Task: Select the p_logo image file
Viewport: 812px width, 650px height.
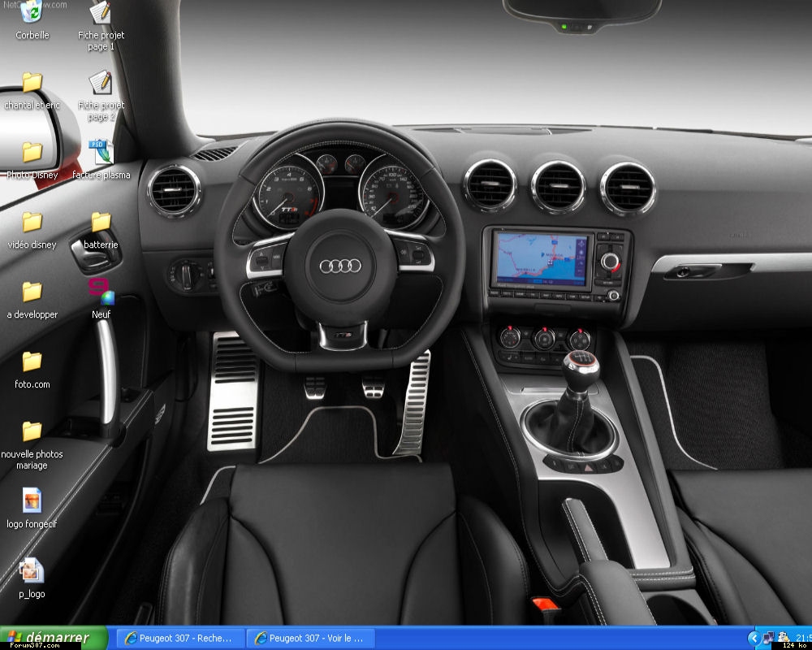Action: [32, 570]
